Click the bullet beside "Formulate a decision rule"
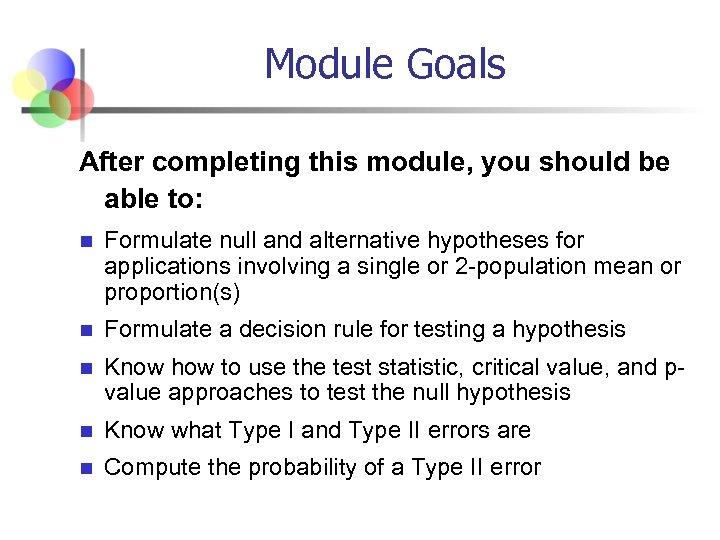Screen dimensions: 720x540 tap(86, 331)
